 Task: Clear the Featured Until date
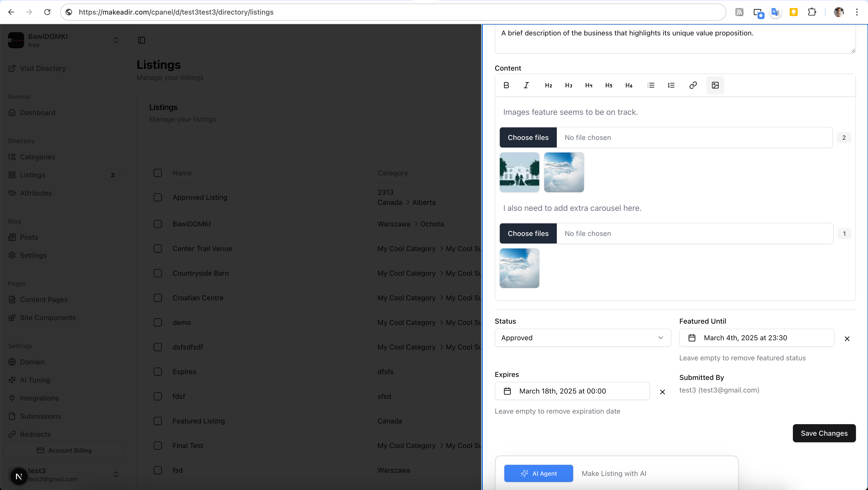point(847,338)
